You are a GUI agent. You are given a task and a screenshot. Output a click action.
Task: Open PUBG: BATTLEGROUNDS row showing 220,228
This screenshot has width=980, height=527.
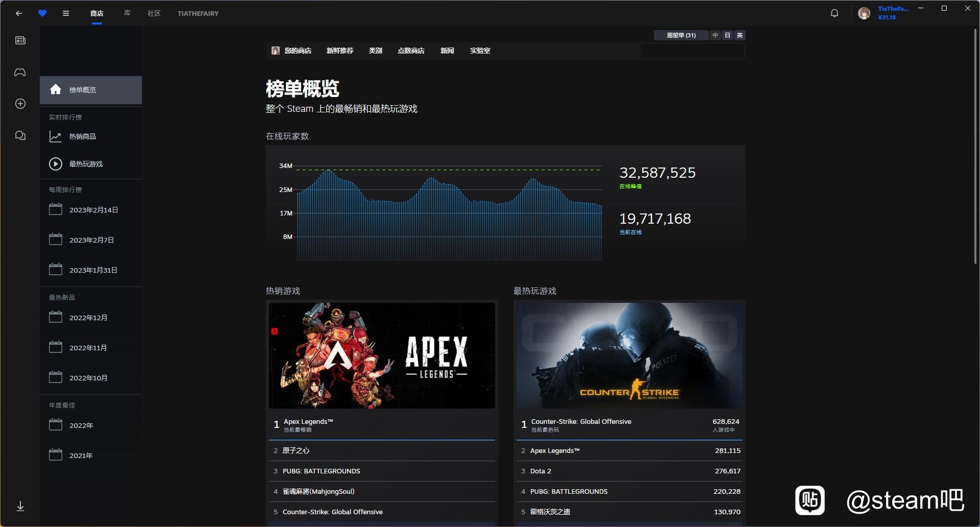[629, 491]
